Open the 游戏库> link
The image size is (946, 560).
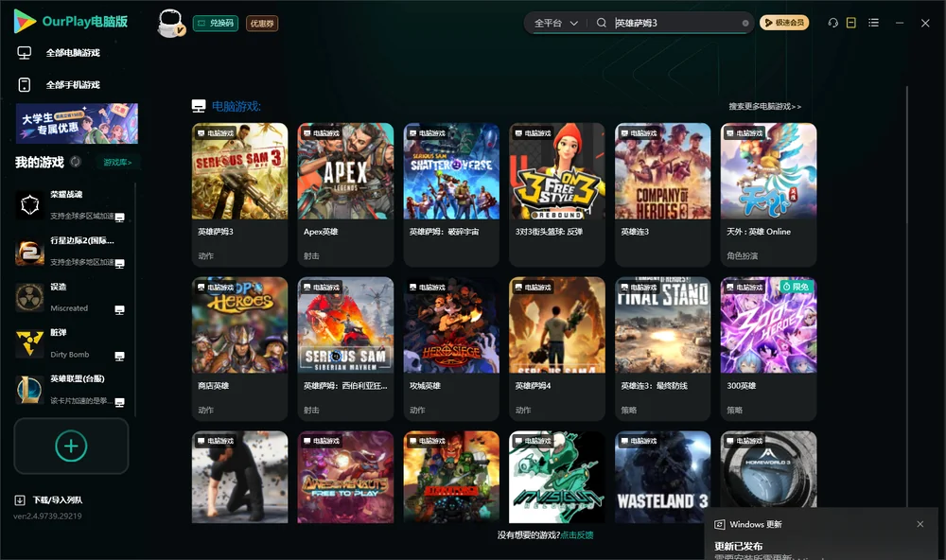pos(117,163)
